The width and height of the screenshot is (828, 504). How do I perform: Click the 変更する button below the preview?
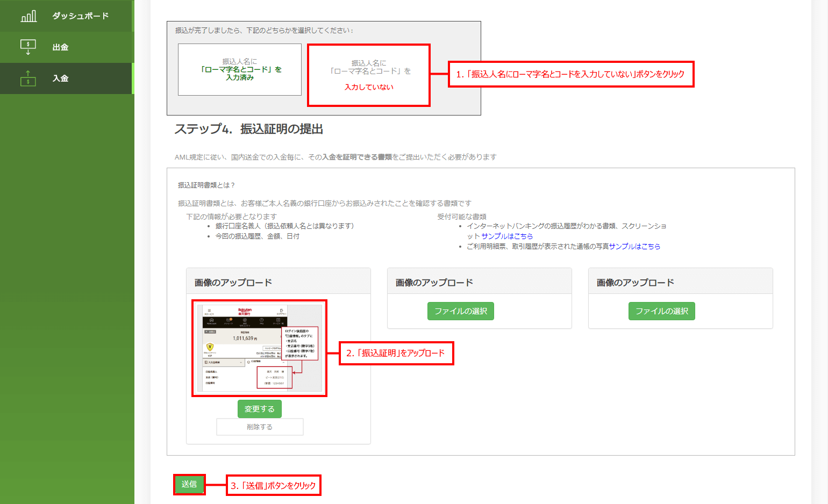[259, 409]
